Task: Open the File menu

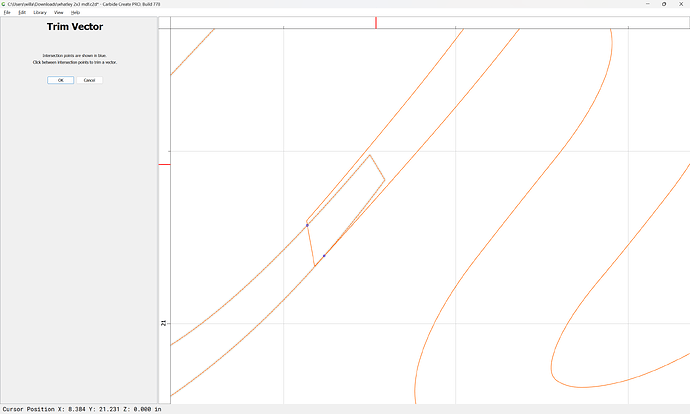Action: [7, 12]
